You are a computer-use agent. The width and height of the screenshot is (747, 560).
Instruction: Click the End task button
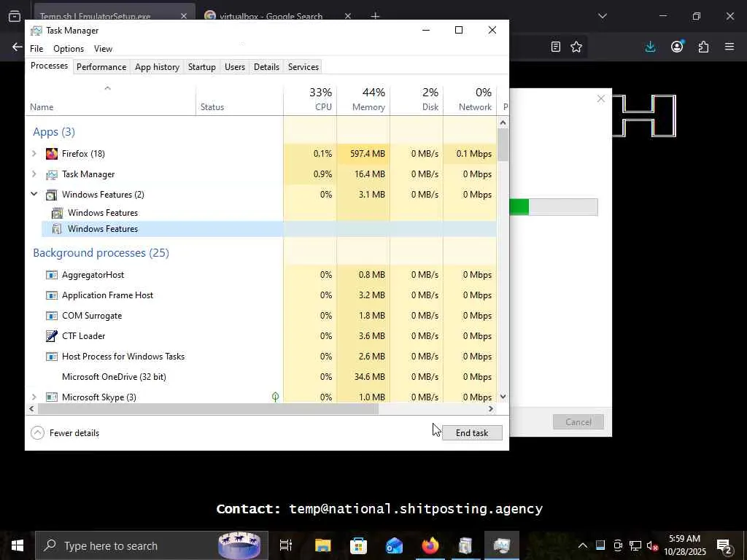tap(472, 433)
